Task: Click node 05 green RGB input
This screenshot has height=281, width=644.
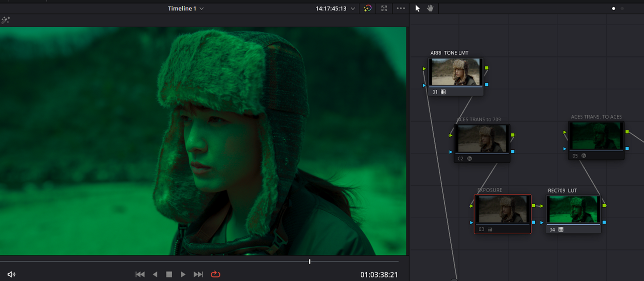Action: click(566, 132)
